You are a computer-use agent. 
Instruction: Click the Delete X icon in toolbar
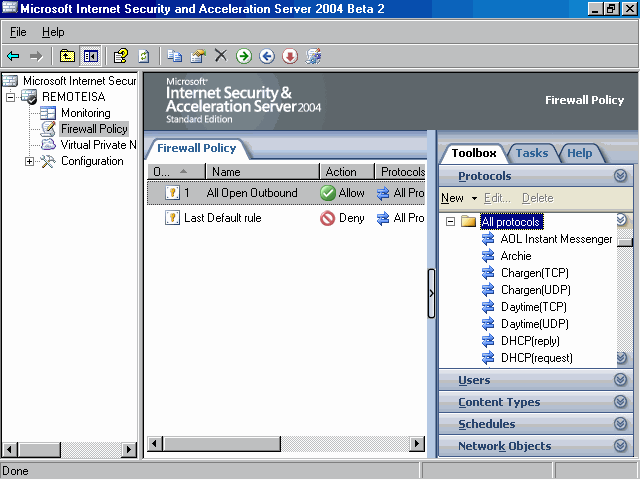click(x=221, y=56)
